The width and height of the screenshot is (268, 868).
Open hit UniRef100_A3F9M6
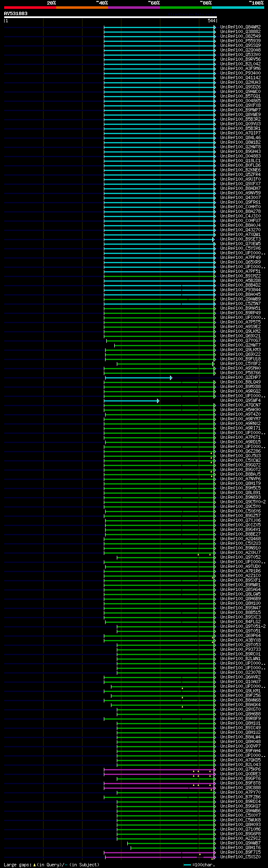pos(240,69)
